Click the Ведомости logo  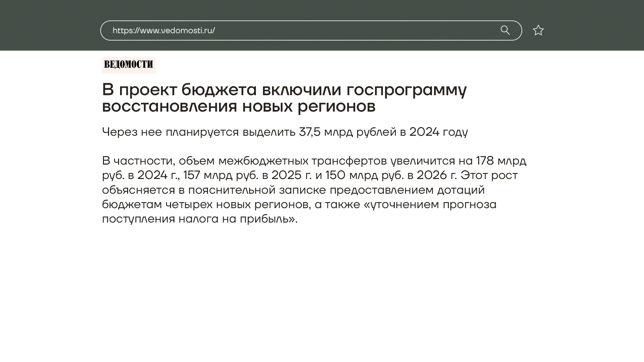[x=128, y=65]
